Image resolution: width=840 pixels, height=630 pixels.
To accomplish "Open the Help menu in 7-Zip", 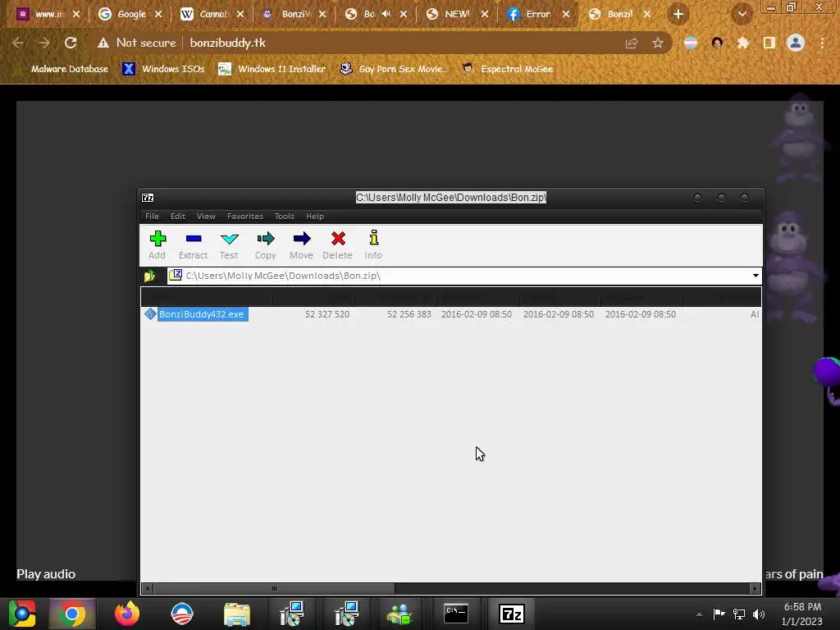I will coord(315,217).
